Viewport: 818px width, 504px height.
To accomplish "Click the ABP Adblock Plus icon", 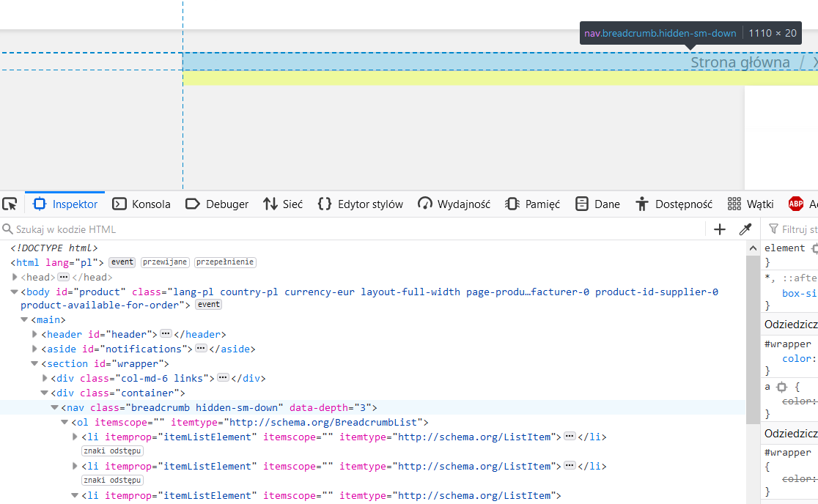I will point(795,204).
